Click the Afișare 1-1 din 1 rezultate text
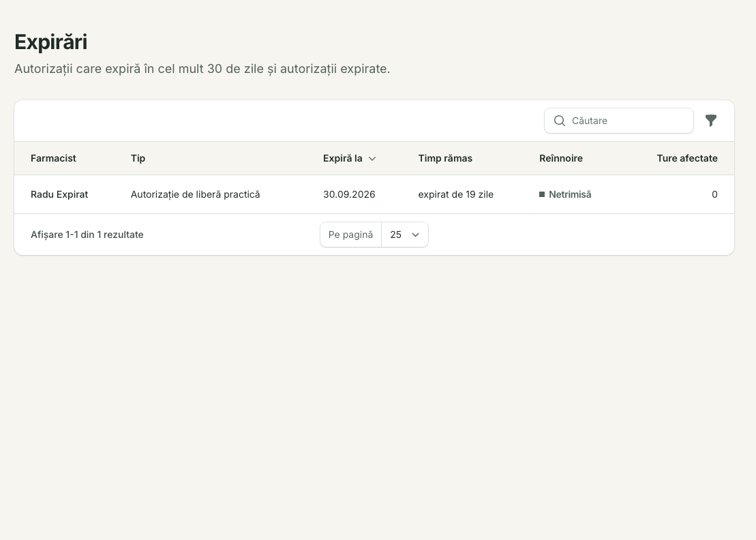 (x=87, y=235)
